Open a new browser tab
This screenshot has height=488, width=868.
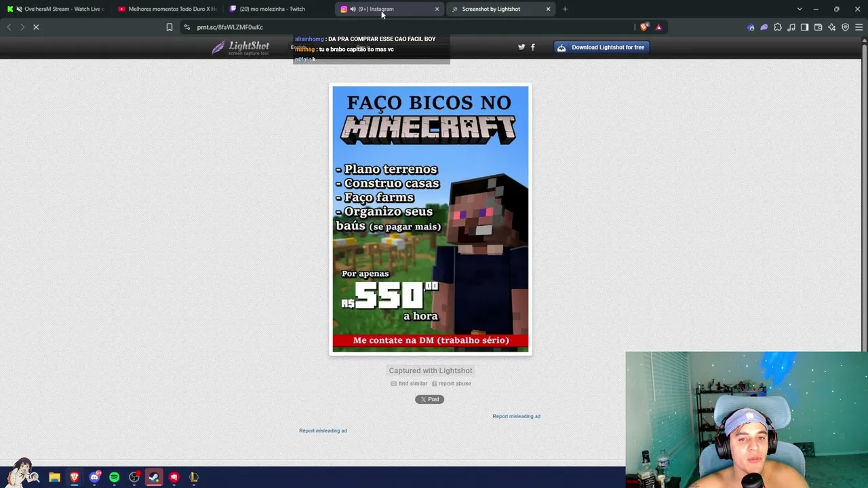tap(565, 9)
